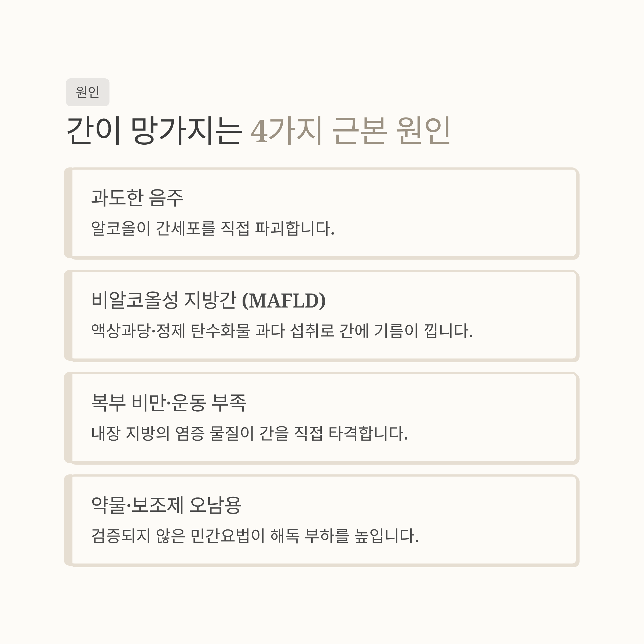Image resolution: width=644 pixels, height=644 pixels.
Task: Open the 과도한 음주 card
Action: [322, 213]
